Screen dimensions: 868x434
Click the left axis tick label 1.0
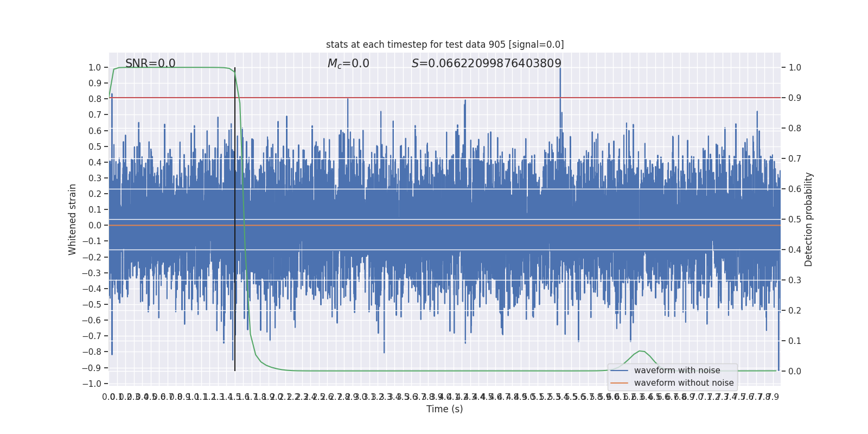click(x=95, y=67)
